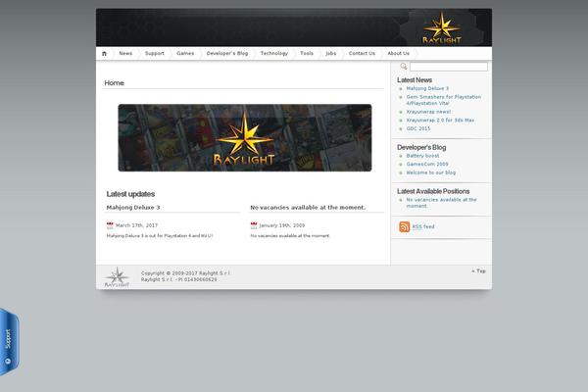Click the orange RSS feed icon
Image resolution: width=588 pixels, height=392 pixels.
coord(404,226)
